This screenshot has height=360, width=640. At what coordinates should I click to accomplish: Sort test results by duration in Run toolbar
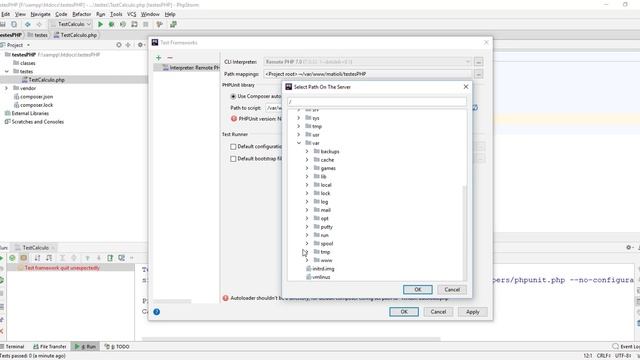[49, 258]
